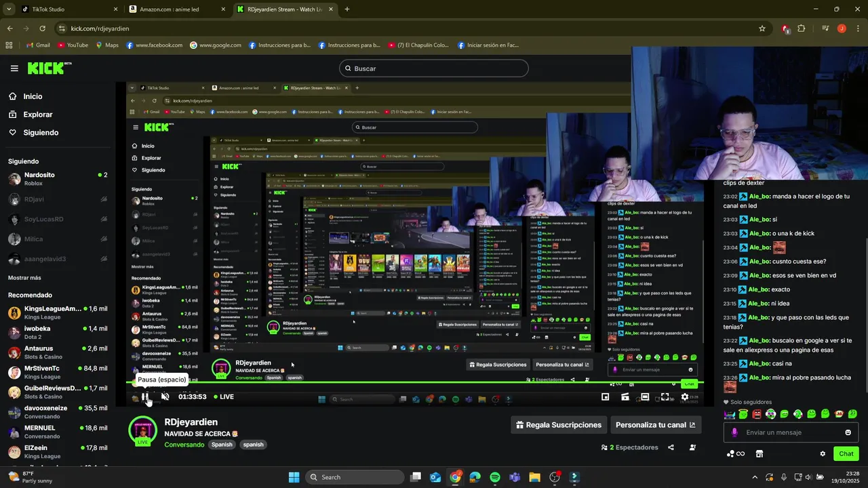
Task: Open SoyLucasRD followed channel
Action: click(58, 220)
